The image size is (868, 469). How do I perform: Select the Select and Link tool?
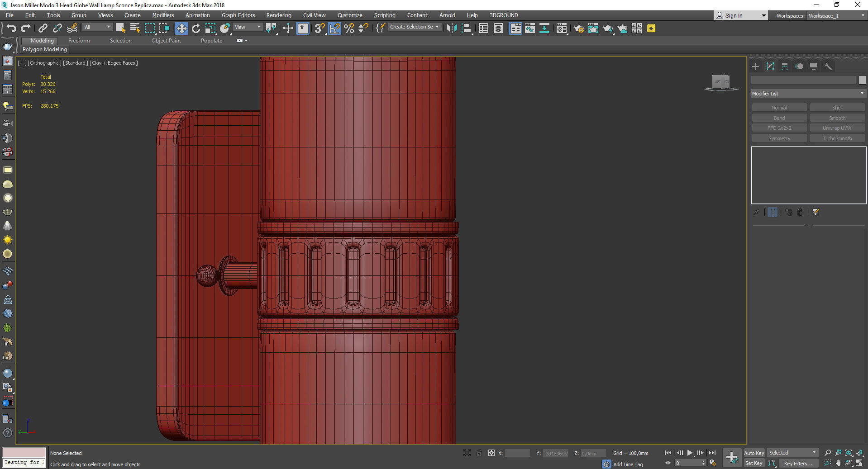(x=43, y=28)
